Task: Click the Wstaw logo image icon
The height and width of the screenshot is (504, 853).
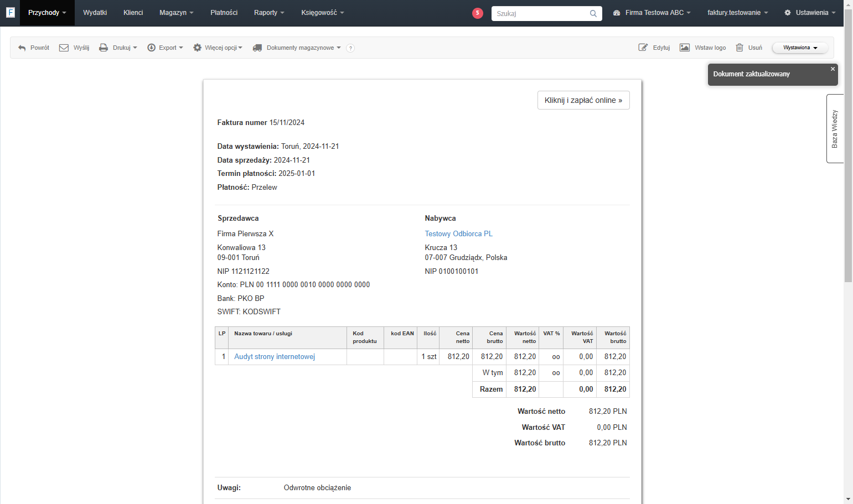Action: pos(685,48)
